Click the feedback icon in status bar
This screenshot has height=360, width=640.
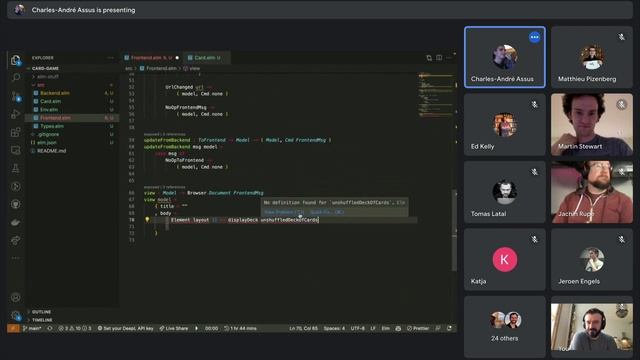(438, 328)
